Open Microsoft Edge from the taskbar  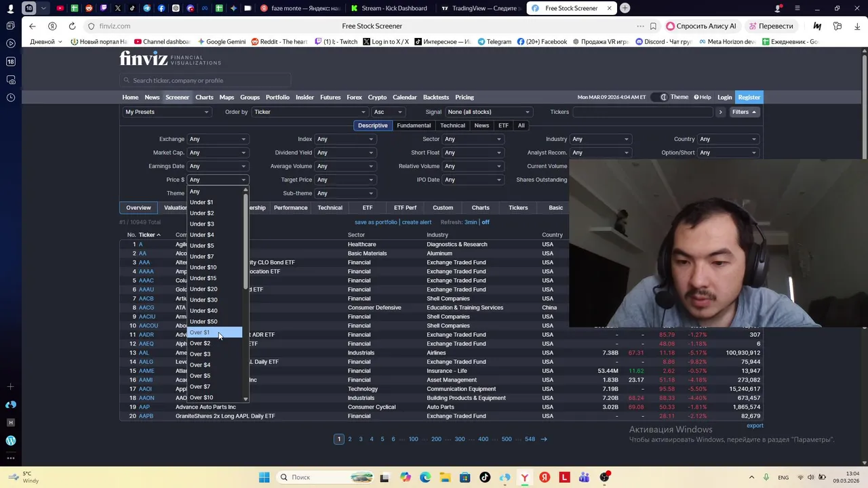pyautogui.click(x=425, y=477)
